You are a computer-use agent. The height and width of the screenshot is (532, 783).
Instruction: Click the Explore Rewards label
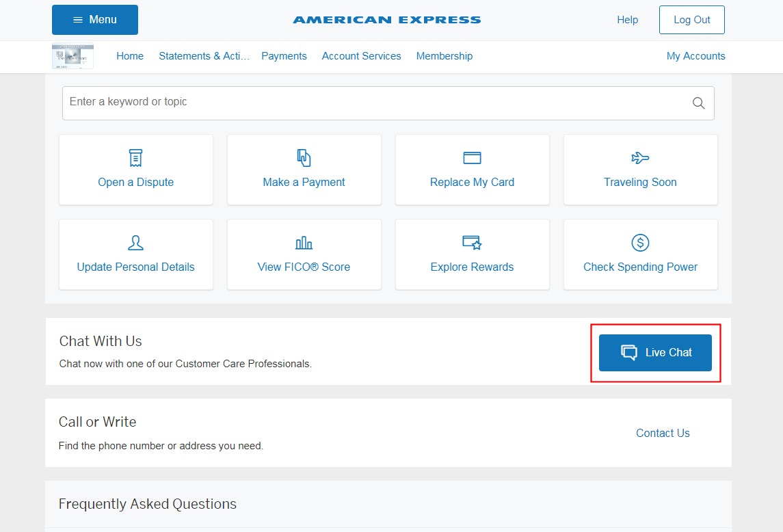473,267
